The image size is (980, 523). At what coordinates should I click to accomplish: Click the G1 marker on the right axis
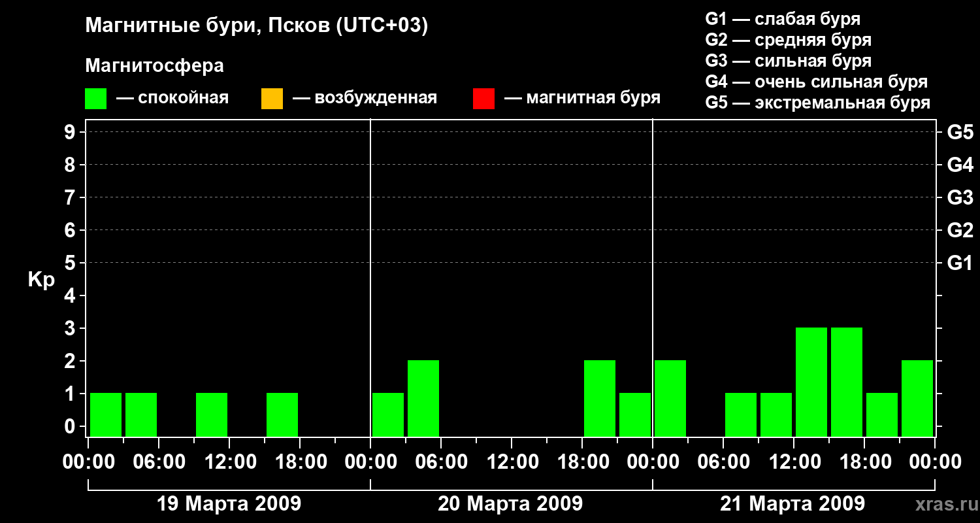(x=960, y=263)
